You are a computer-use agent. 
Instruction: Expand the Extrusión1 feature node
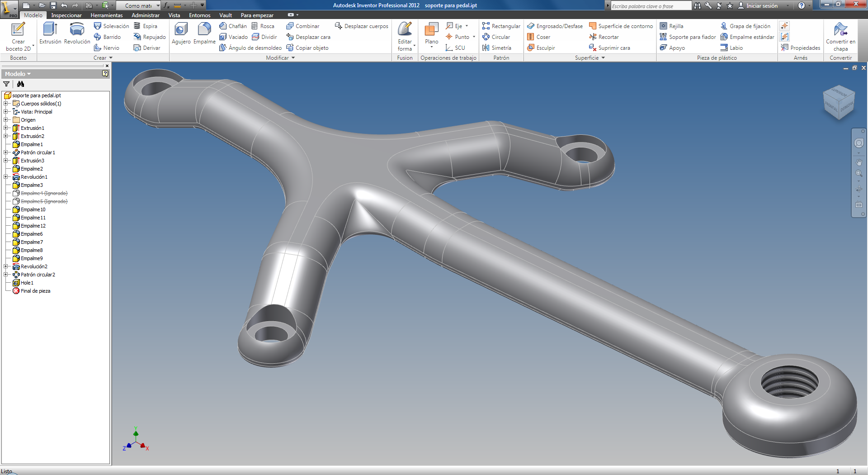click(6, 128)
